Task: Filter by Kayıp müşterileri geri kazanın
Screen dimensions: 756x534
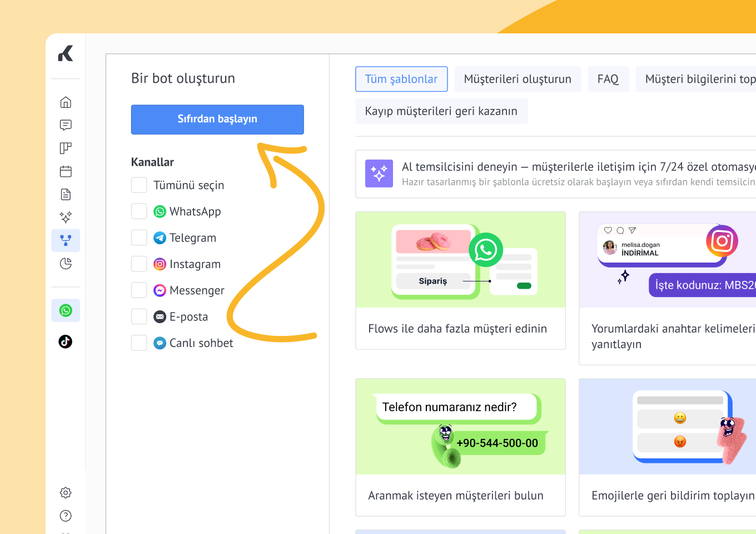Action: [441, 111]
